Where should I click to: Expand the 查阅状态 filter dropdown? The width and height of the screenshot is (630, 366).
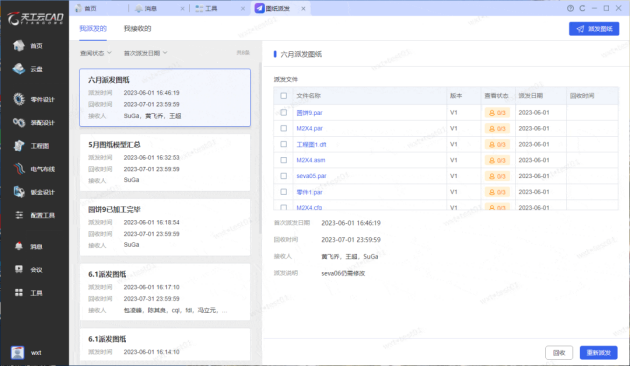click(x=96, y=53)
